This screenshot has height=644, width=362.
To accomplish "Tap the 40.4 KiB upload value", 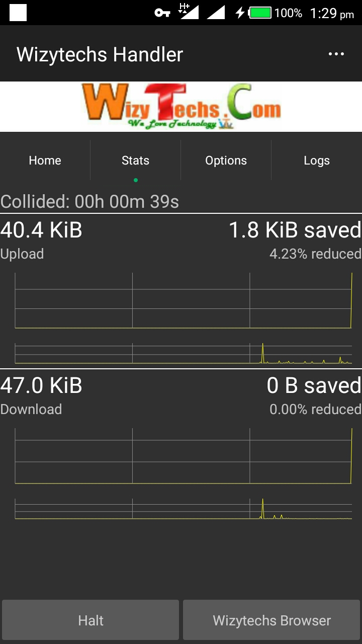I will click(x=41, y=230).
